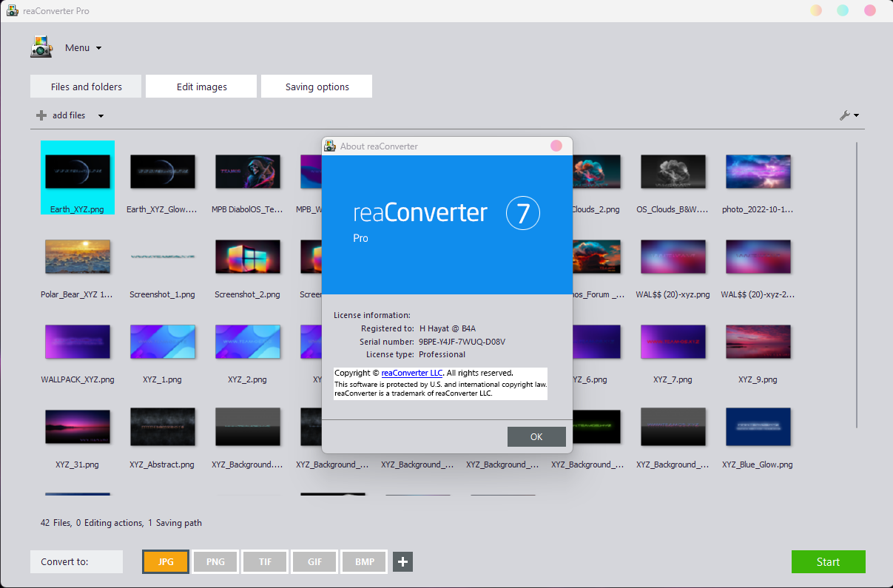Screen dimensions: 893x588
Task: Click the 42 Files status text
Action: click(56, 523)
